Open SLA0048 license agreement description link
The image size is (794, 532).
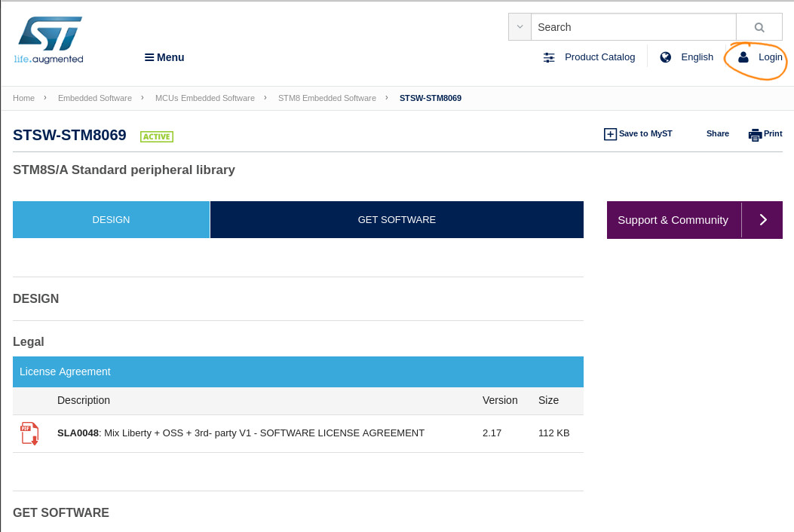(241, 433)
